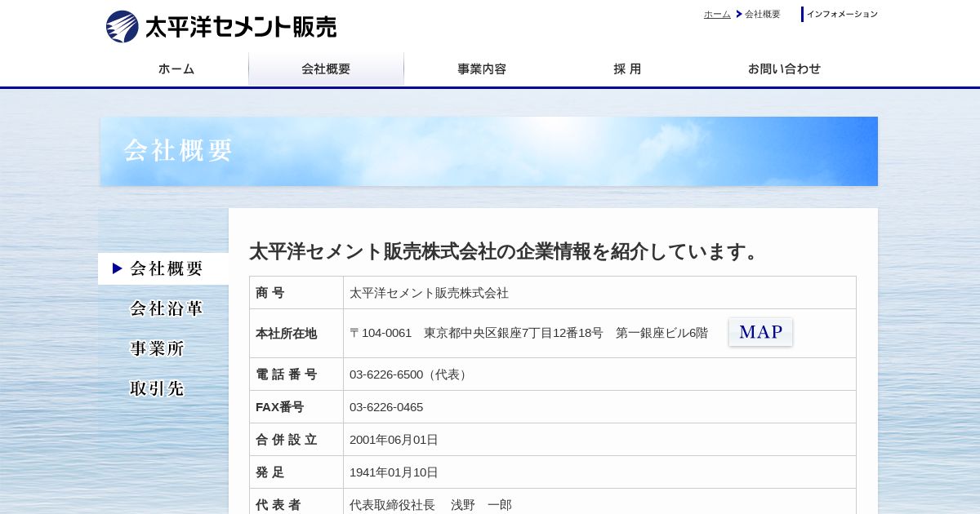This screenshot has width=980, height=514.
Task: Click the 太平洋セメント販売 logo
Action: click(220, 27)
